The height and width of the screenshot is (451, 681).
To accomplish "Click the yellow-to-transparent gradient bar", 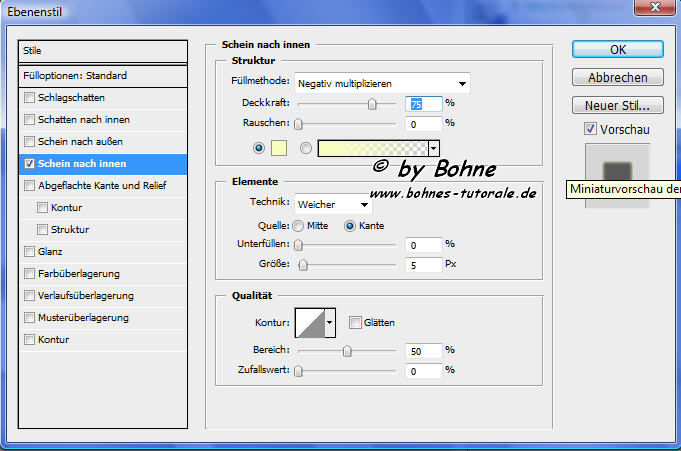I will click(x=373, y=148).
